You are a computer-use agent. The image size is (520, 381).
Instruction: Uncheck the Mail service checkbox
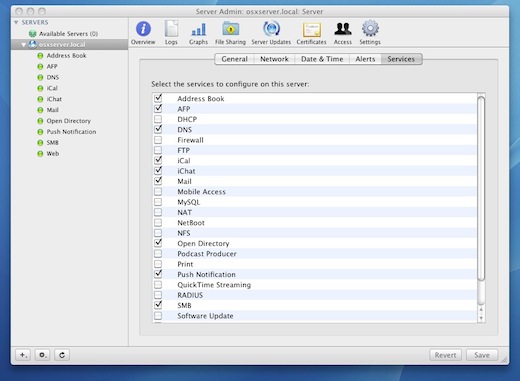coord(158,181)
